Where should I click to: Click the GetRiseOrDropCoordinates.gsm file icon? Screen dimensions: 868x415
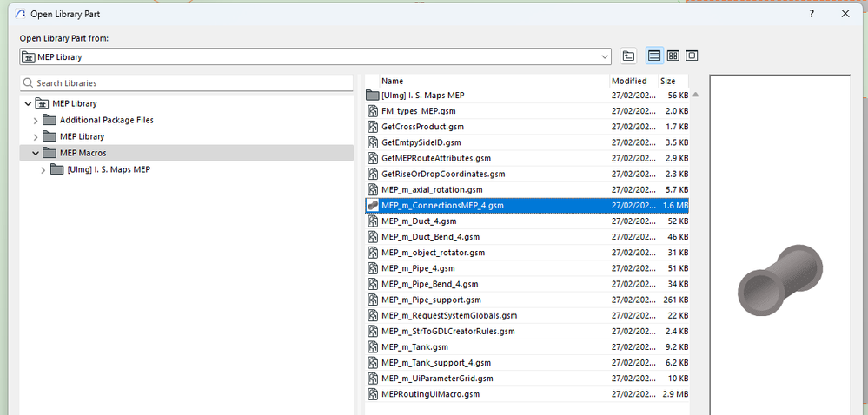(373, 174)
